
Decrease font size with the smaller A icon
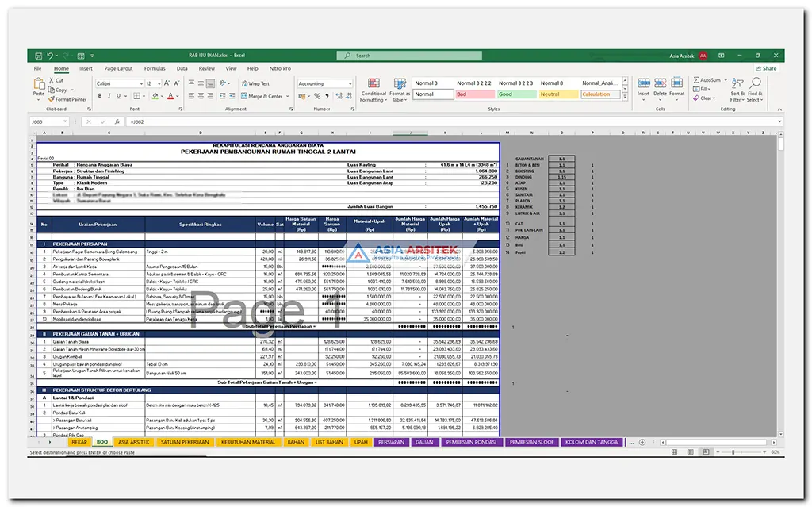(177, 83)
